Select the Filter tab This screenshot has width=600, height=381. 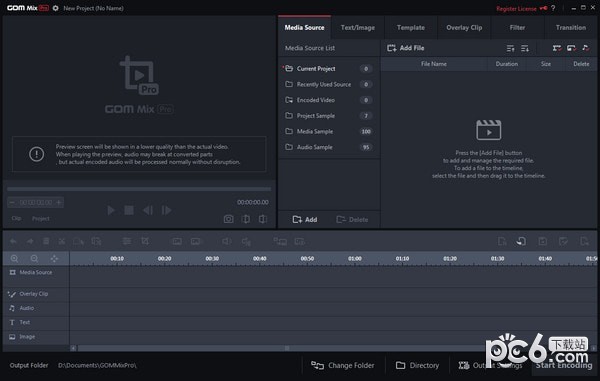coord(517,28)
